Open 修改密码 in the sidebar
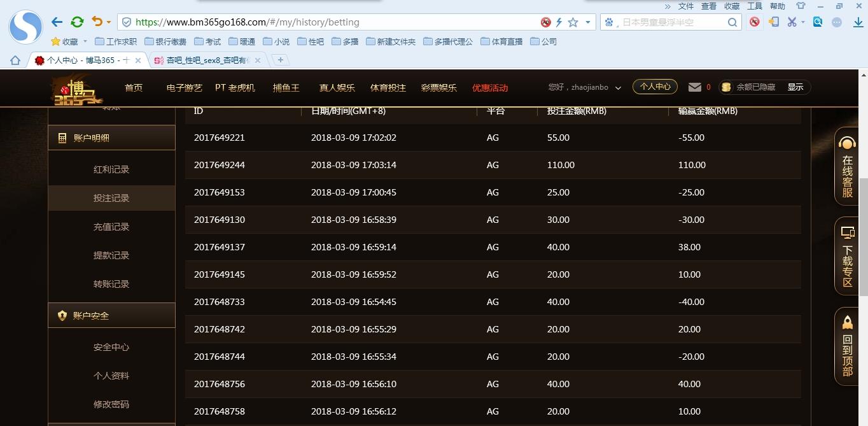The height and width of the screenshot is (426, 868). [x=111, y=404]
